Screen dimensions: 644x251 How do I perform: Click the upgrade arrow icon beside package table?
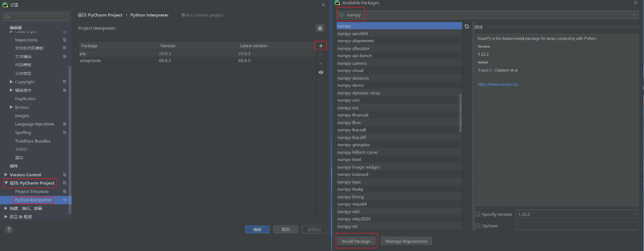(321, 63)
